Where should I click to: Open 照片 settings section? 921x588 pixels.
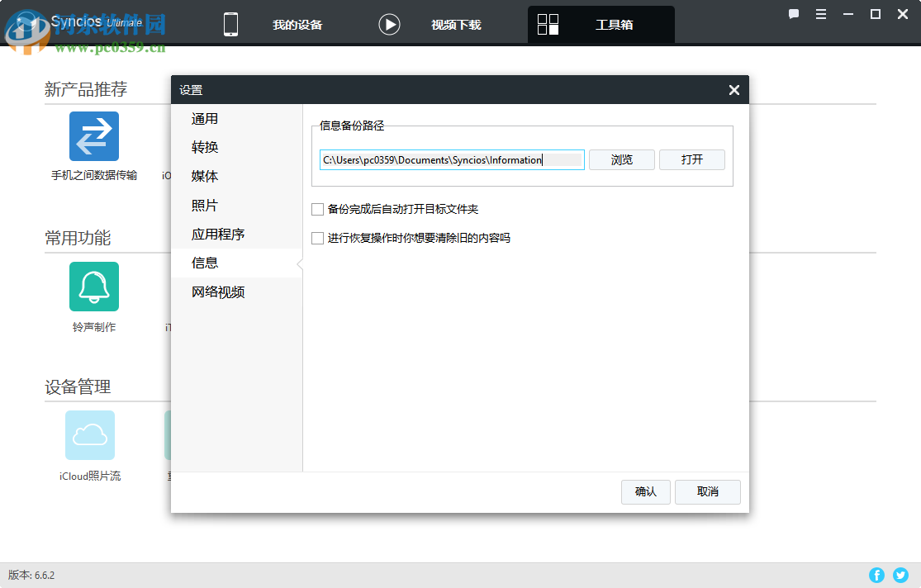coord(204,205)
